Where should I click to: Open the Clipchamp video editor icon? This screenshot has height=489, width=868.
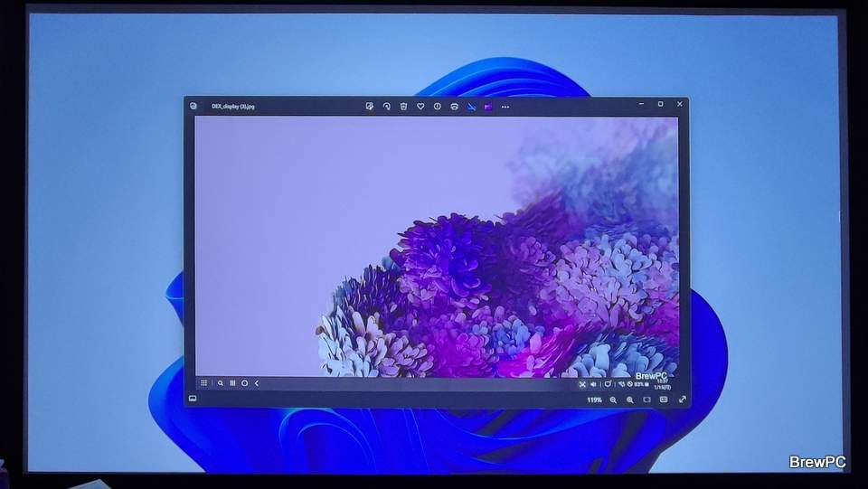pyautogui.click(x=488, y=107)
